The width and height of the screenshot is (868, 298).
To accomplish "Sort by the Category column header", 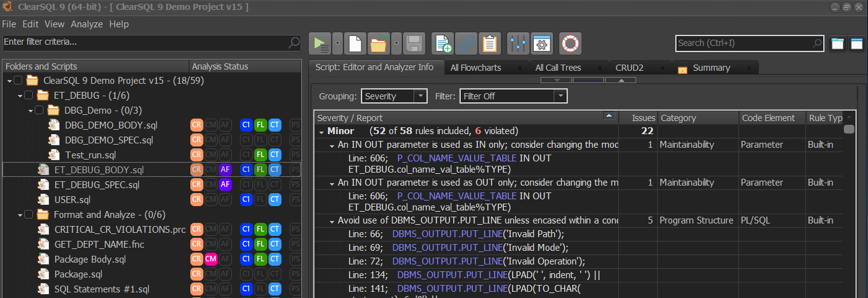I will (x=697, y=118).
